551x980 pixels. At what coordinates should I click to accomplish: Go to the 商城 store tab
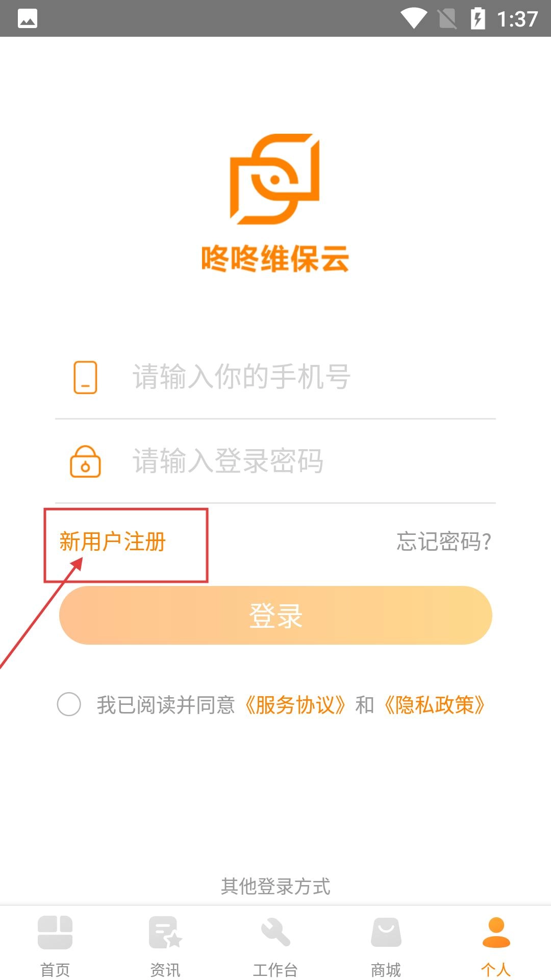click(x=386, y=945)
